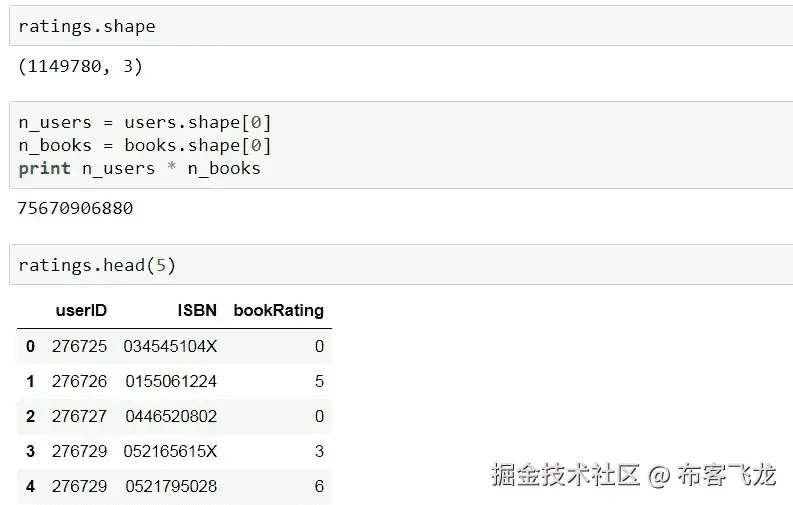Click ISBN cell 034545104X

[170, 346]
